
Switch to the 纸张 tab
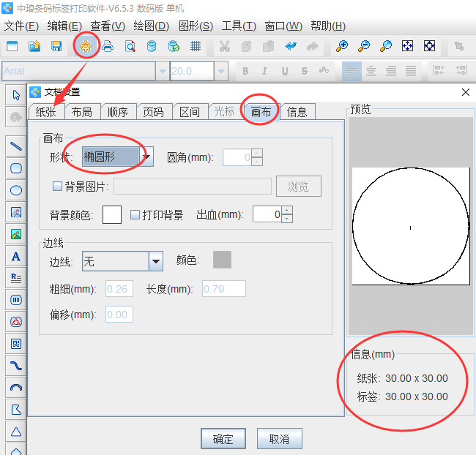tap(45, 112)
